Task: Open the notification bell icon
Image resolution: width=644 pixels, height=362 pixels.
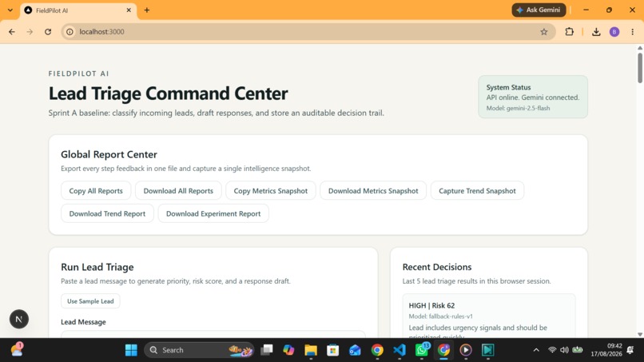Action: [630, 350]
